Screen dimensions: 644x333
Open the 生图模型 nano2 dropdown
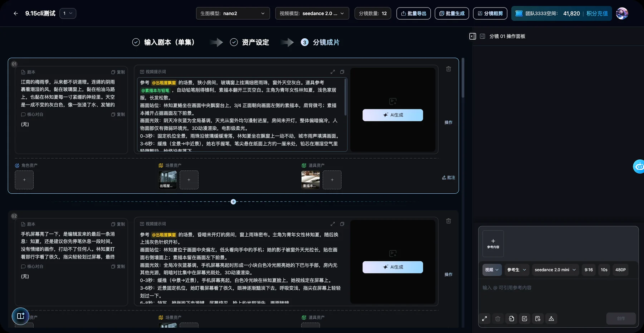pos(233,13)
